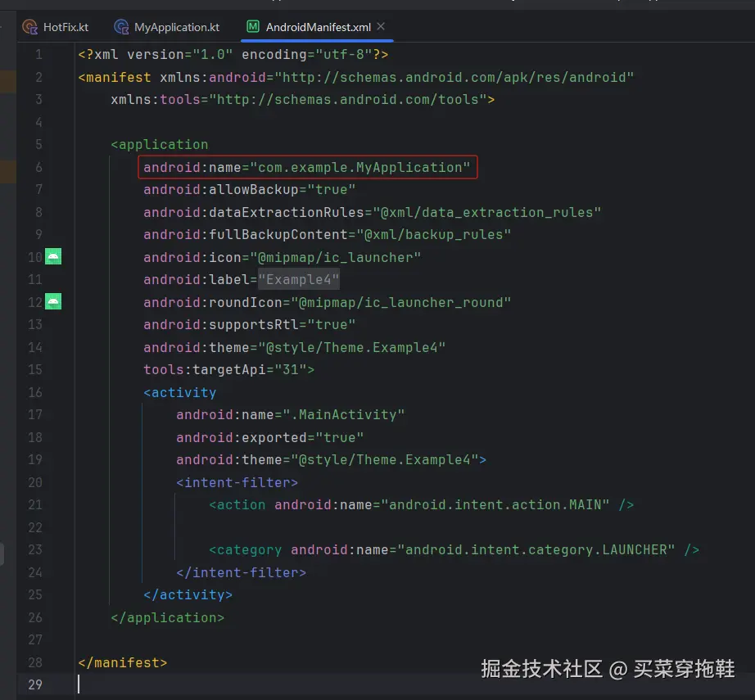Click "android.intent.category.LAUNCHER" value
The image size is (755, 700).
pyautogui.click(x=536, y=550)
